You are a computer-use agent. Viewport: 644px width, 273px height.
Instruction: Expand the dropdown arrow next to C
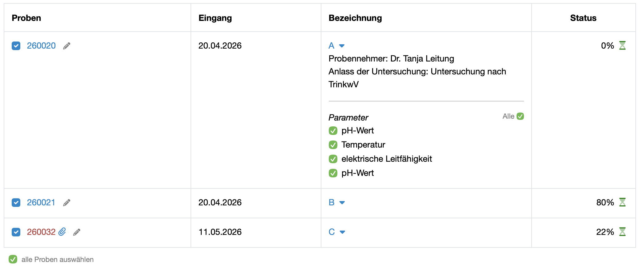pyautogui.click(x=342, y=232)
